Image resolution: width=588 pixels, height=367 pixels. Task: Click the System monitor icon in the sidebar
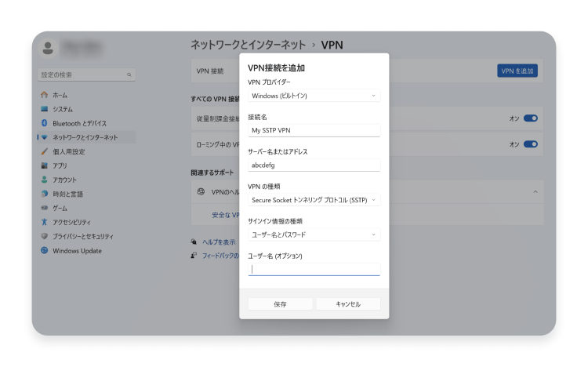[x=44, y=109]
